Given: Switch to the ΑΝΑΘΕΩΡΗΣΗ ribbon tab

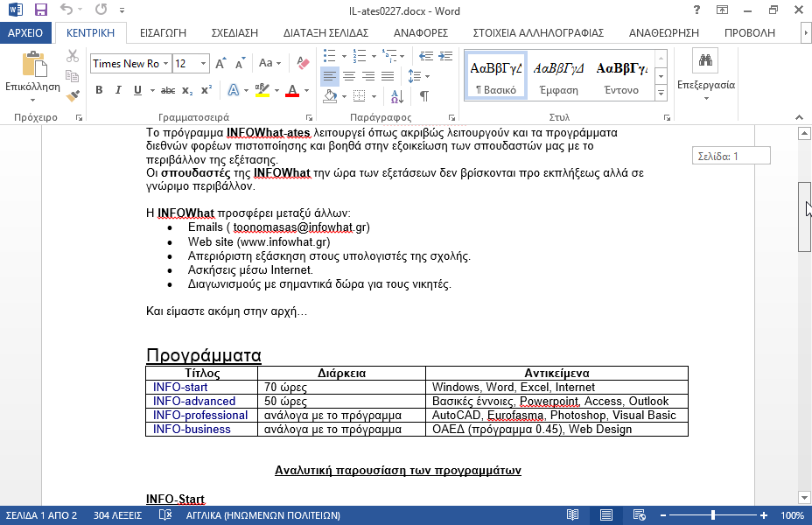Looking at the screenshot, I should click(x=664, y=32).
